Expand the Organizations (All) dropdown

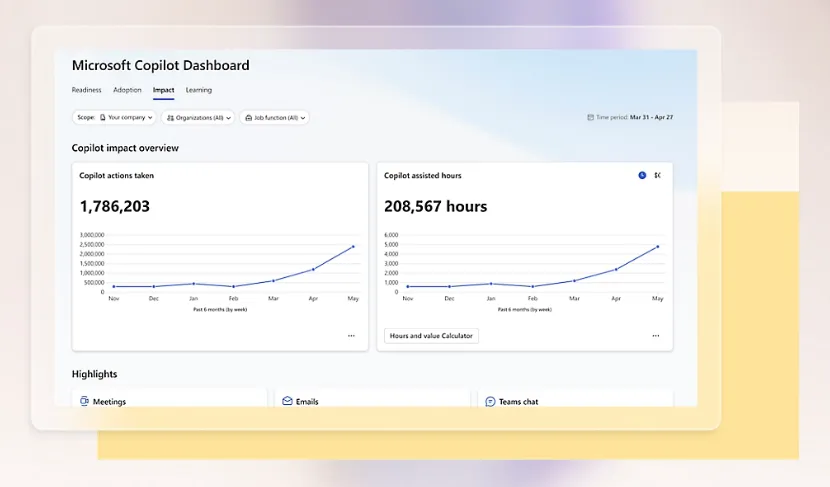pyautogui.click(x=198, y=118)
